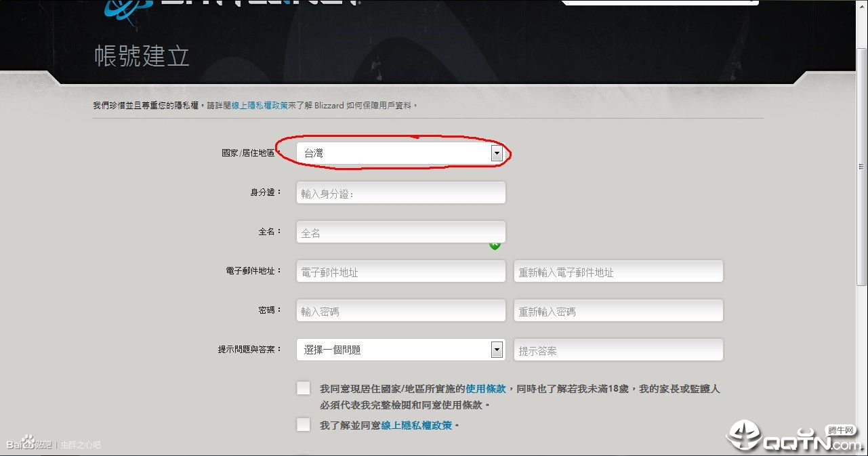Click the 電子郵件地址 field label
The height and width of the screenshot is (456, 868).
(x=253, y=271)
